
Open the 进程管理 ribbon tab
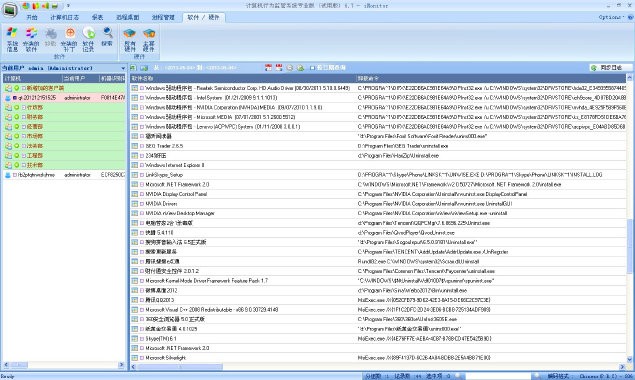(x=163, y=17)
